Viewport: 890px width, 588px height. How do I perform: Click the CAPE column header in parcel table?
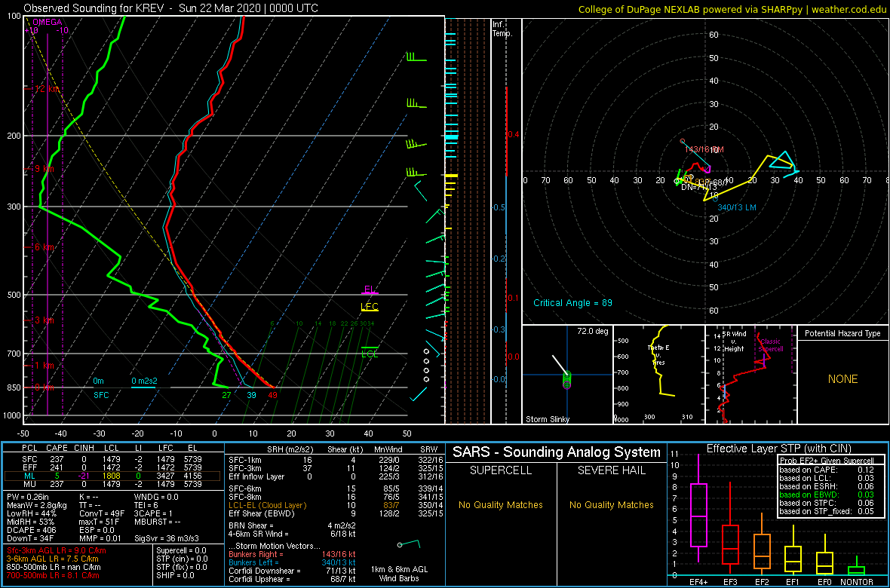57,449
